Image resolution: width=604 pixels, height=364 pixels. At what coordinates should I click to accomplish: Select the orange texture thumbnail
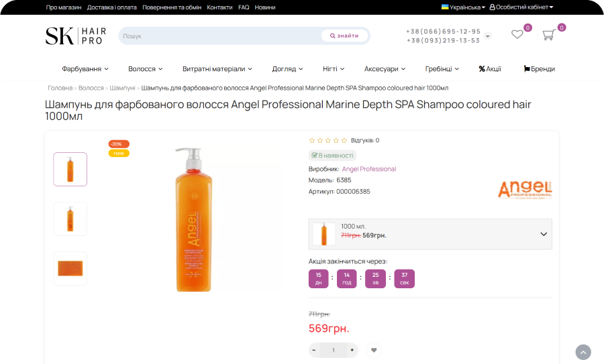(x=70, y=268)
